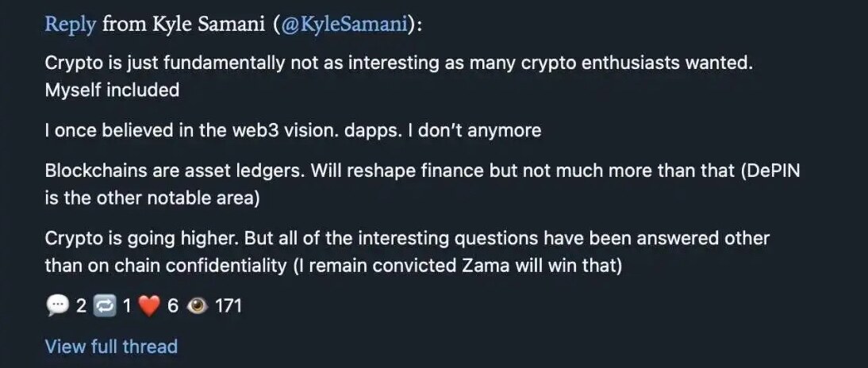Click the eye views icon
868x368 pixels.
[198, 305]
